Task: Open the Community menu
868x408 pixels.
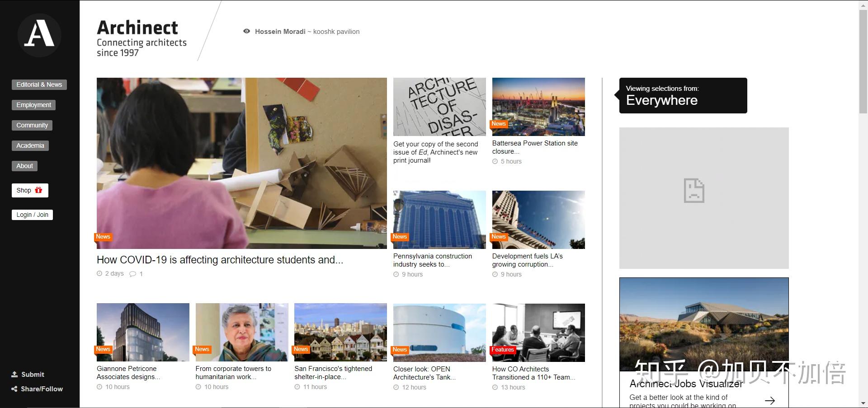Action: [x=32, y=125]
